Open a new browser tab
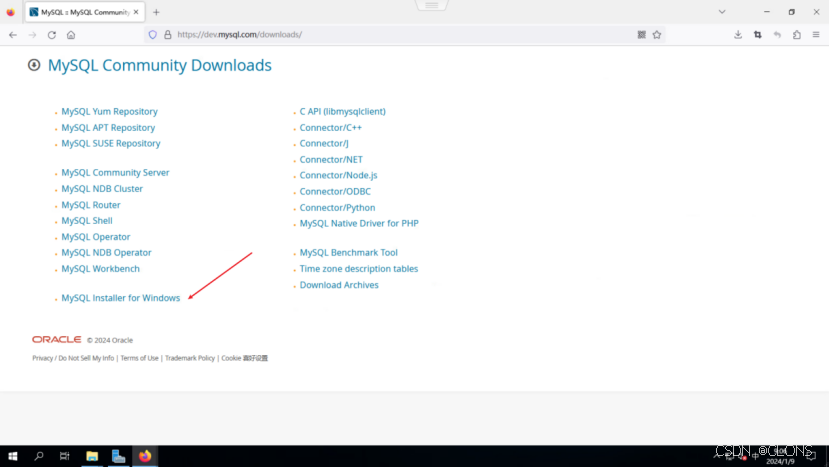The width and height of the screenshot is (830, 467). click(x=156, y=12)
